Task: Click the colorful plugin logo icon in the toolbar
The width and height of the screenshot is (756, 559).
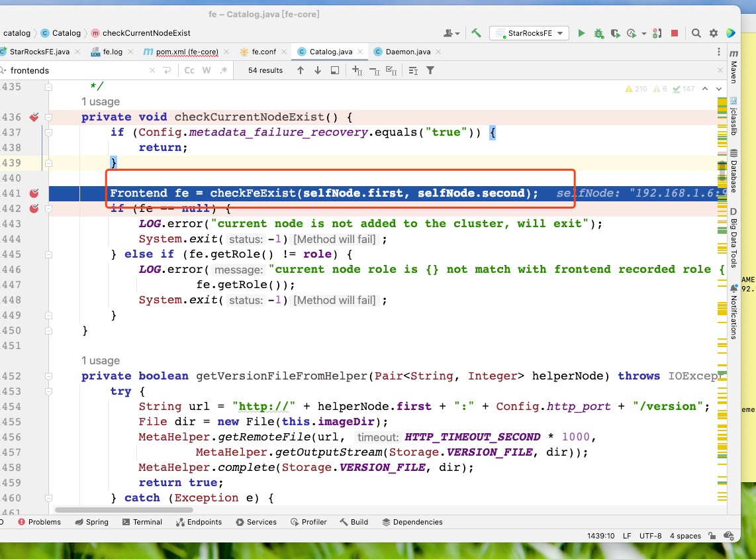Action: click(x=731, y=33)
